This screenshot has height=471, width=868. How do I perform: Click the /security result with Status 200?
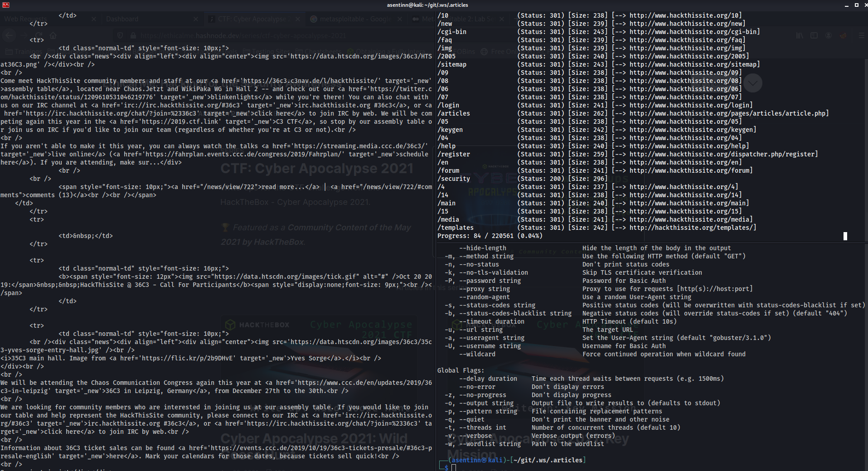click(522, 179)
